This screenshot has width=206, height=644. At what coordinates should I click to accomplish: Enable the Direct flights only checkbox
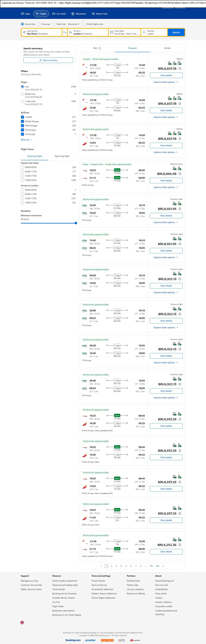coord(84,24)
